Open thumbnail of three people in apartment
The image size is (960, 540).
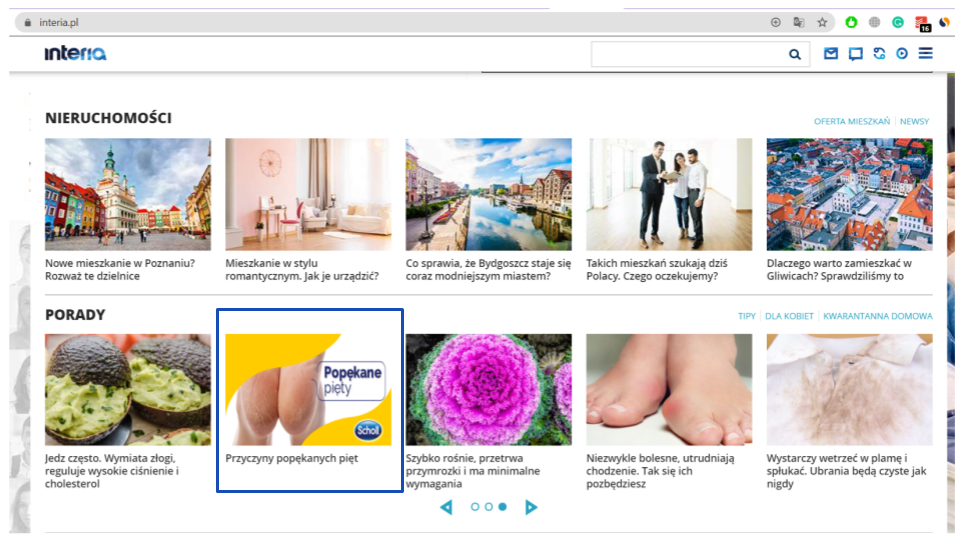pos(669,194)
